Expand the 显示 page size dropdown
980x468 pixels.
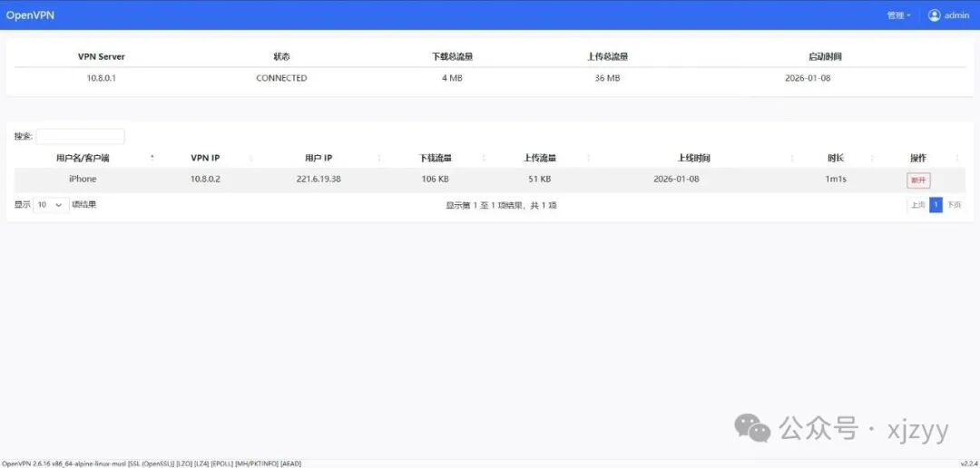pos(51,205)
